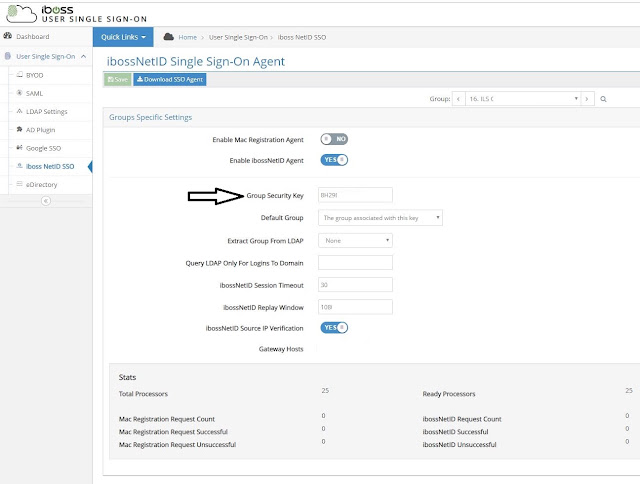Click ibossNetID Unsuccessful stat label
Image resolution: width=640 pixels, height=484 pixels.
(x=459, y=444)
